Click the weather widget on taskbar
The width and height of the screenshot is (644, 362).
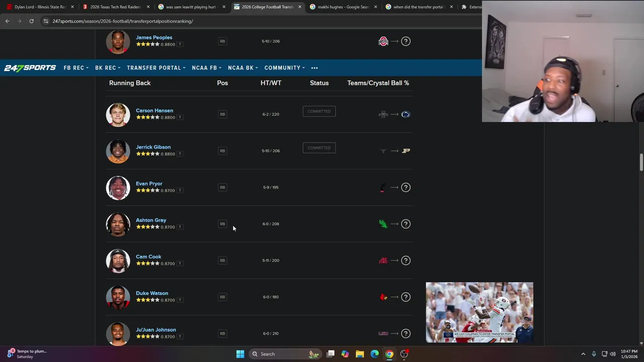[x=28, y=354]
